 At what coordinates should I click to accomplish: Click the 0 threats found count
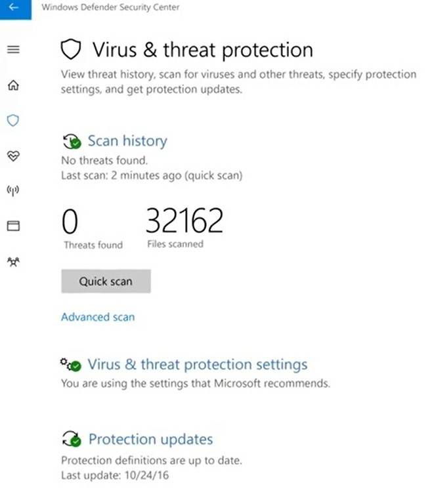click(x=70, y=221)
